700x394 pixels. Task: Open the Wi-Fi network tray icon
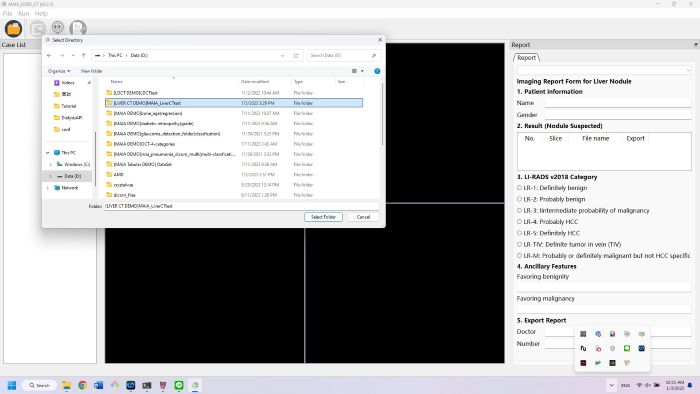point(639,386)
